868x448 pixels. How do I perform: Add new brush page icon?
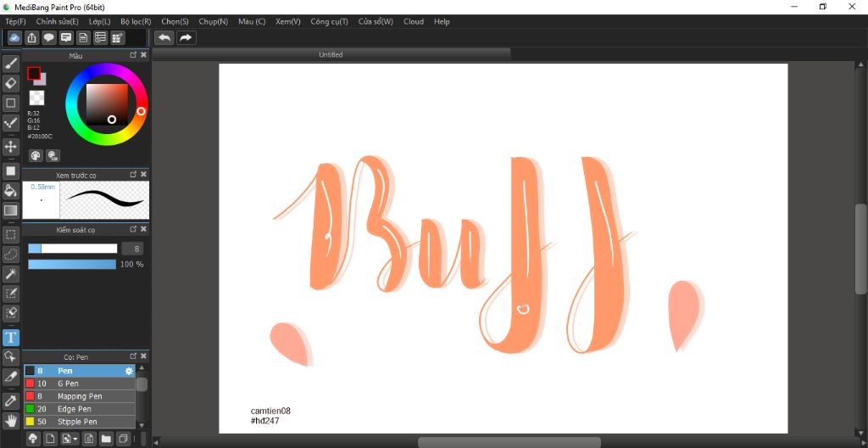tap(49, 439)
